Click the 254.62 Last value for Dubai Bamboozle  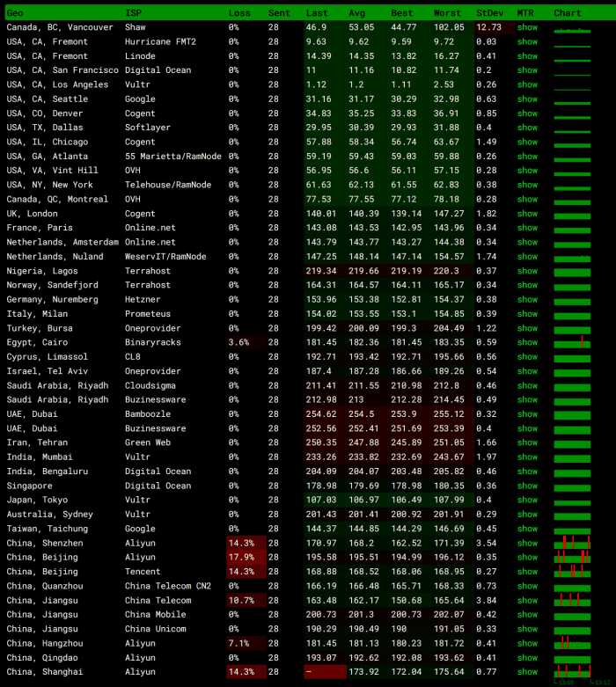click(321, 414)
